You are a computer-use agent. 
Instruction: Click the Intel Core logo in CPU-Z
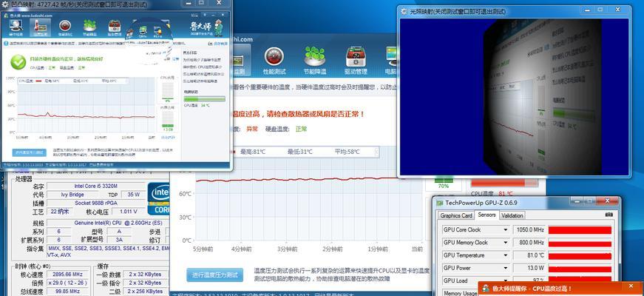pos(158,198)
